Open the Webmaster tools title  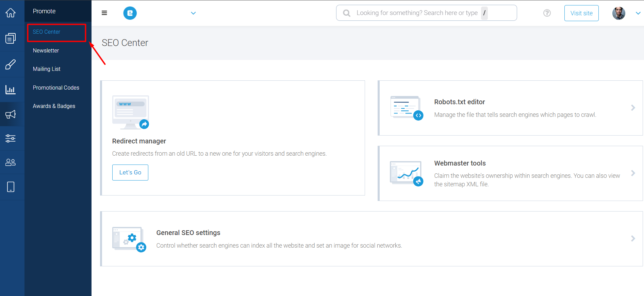[x=460, y=163]
